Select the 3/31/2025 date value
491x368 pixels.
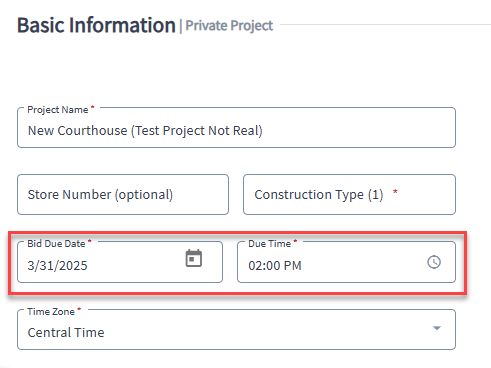coord(57,266)
